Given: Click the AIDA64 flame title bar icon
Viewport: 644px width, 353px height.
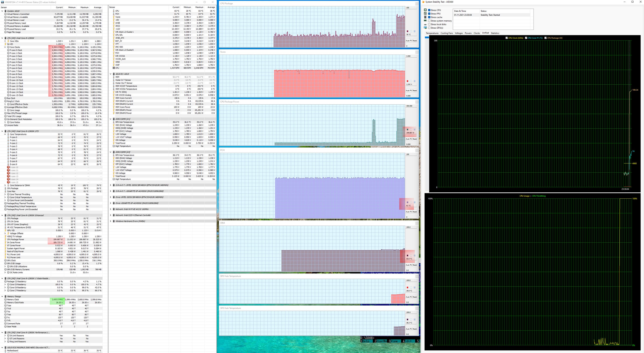Looking at the screenshot, I should coord(424,2).
